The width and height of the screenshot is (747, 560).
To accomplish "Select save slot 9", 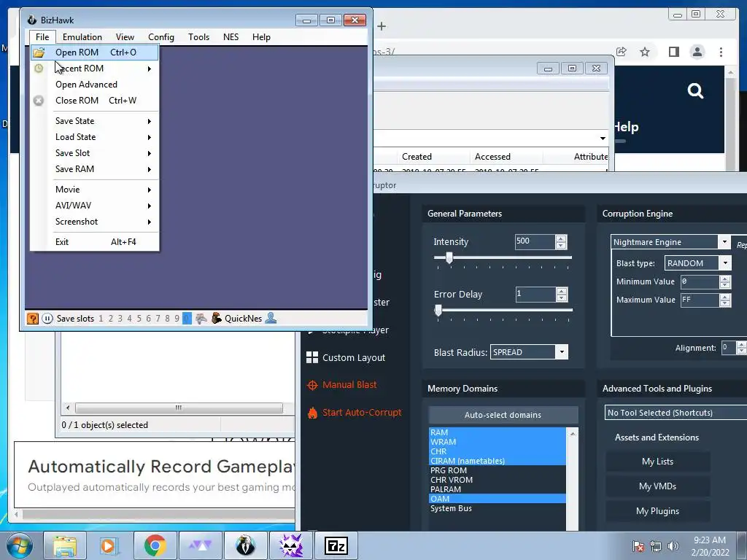I will click(177, 319).
